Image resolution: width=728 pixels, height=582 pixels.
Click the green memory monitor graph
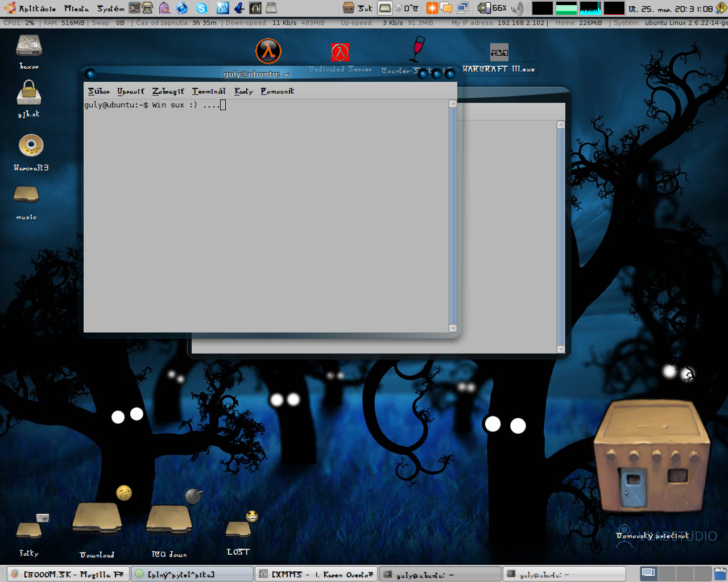[x=566, y=9]
